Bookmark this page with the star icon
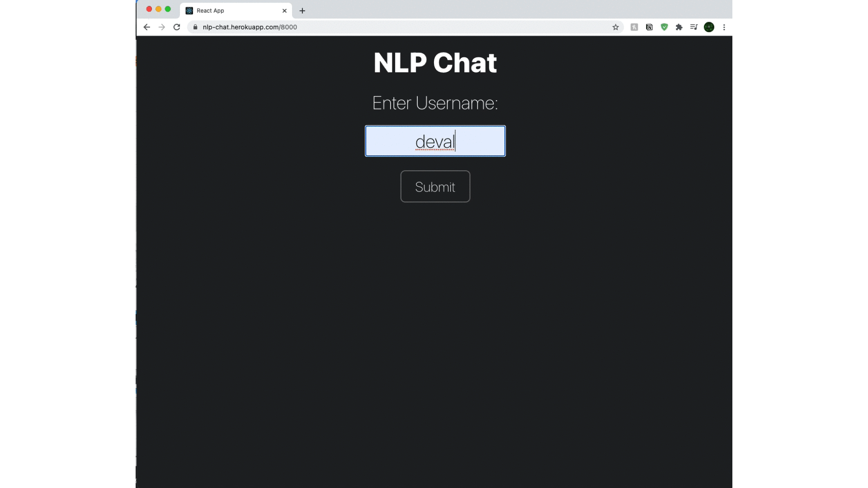This screenshot has width=868, height=488. click(x=615, y=27)
